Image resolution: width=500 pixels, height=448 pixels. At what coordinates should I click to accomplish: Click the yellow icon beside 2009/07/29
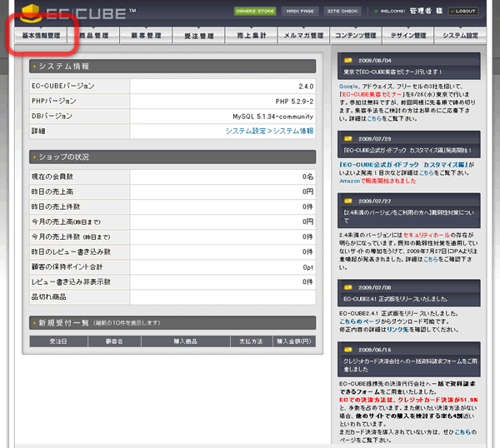pyautogui.click(x=347, y=138)
